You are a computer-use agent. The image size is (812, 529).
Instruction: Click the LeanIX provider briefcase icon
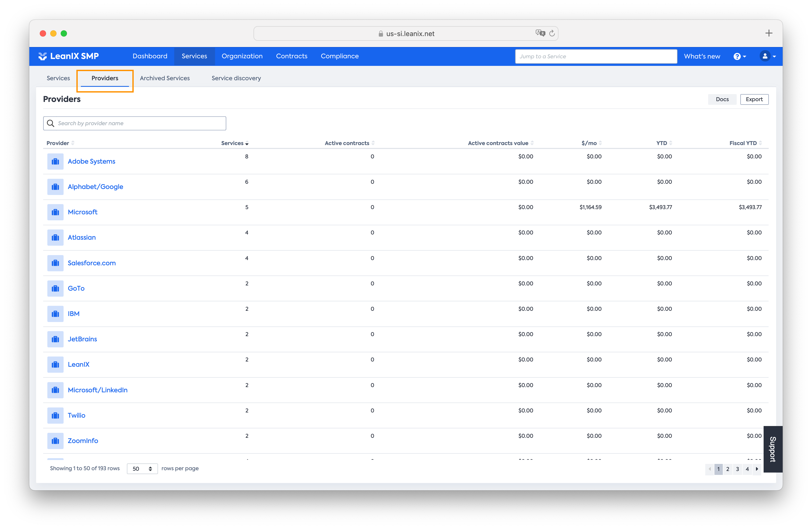pos(55,365)
